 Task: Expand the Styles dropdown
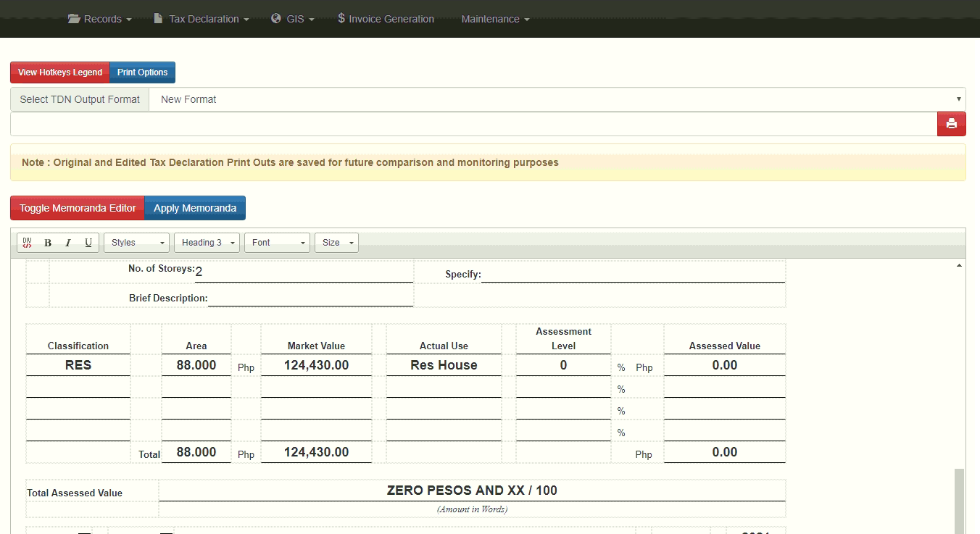tap(137, 243)
